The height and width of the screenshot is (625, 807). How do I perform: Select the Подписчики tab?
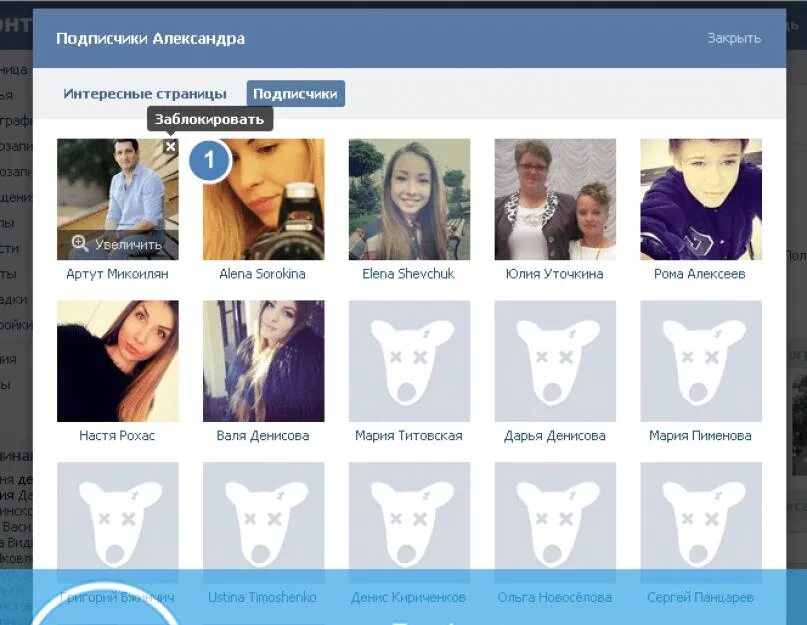(295, 94)
